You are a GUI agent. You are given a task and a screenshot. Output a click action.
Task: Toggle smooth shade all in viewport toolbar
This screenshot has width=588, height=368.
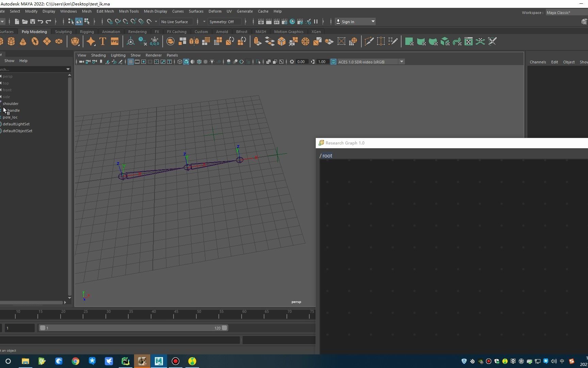pyautogui.click(x=186, y=62)
